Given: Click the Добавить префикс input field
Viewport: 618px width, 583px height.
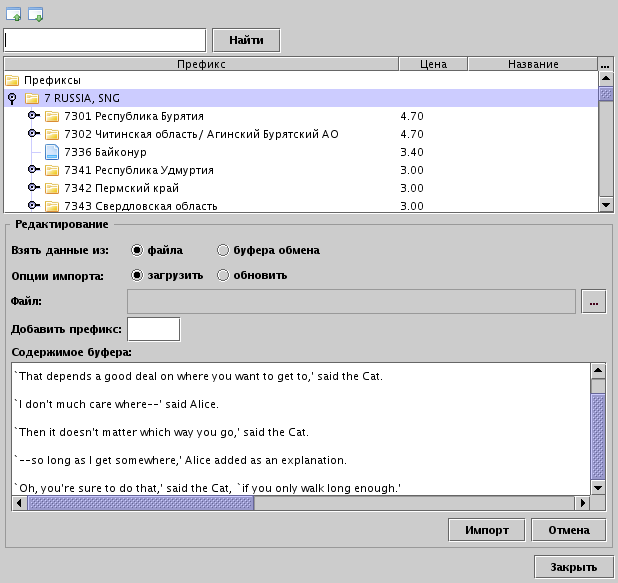Looking at the screenshot, I should click(154, 329).
